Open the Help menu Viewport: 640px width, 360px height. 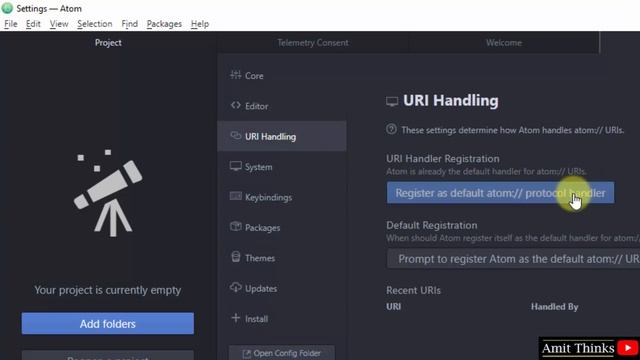point(200,24)
